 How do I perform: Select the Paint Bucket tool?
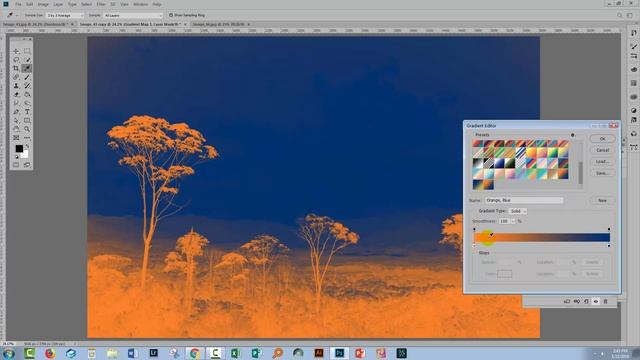[x=27, y=94]
